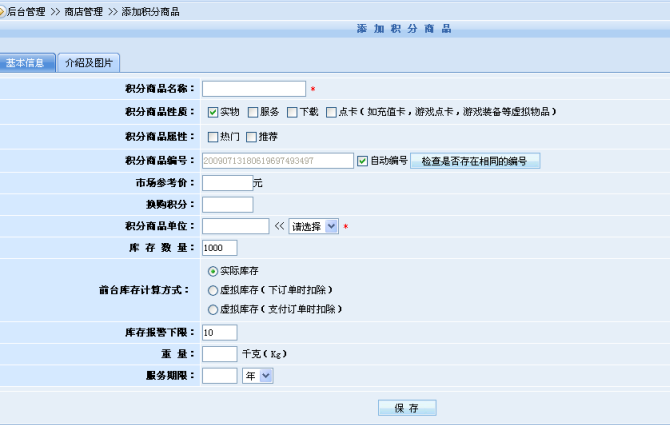Open the 基本信息 tab
Viewport: 670px width, 425px height.
25,62
